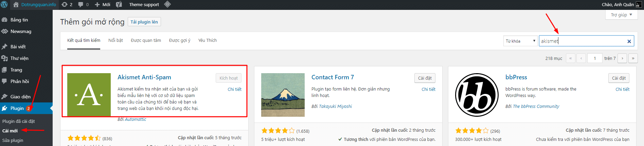Open Chi tiết link for bbPress
Screen dimensions: 644x146
(622, 89)
